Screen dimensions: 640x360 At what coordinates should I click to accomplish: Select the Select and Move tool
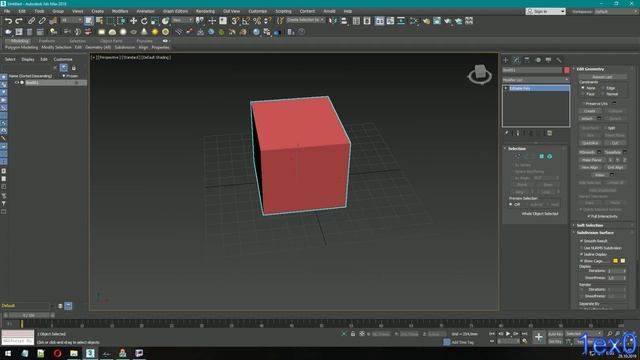tap(133, 21)
